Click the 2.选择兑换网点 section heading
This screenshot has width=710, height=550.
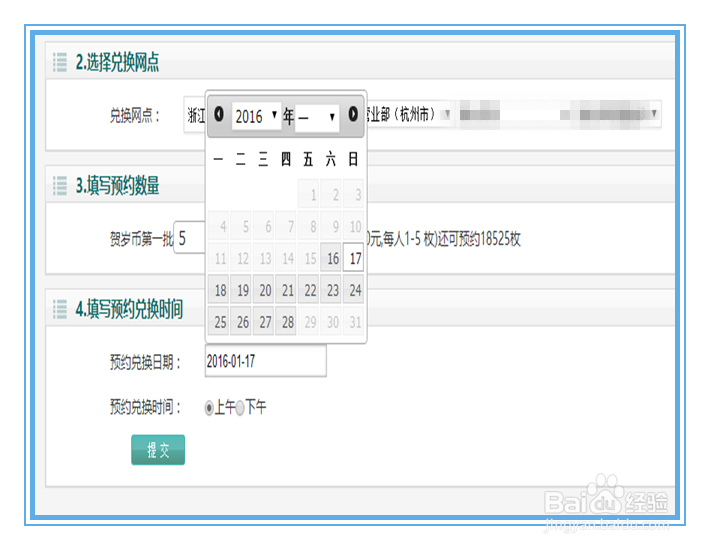(x=118, y=62)
